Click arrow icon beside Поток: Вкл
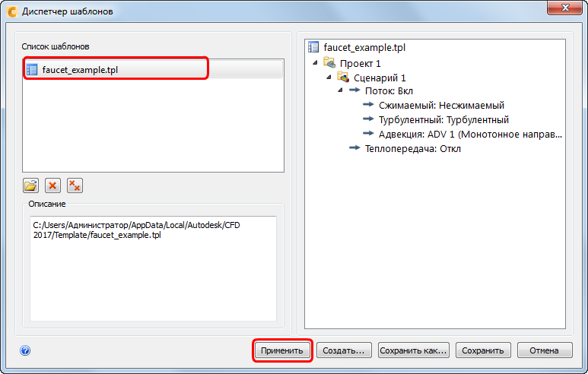Screen dimensions: 588x374 pyautogui.click(x=354, y=90)
